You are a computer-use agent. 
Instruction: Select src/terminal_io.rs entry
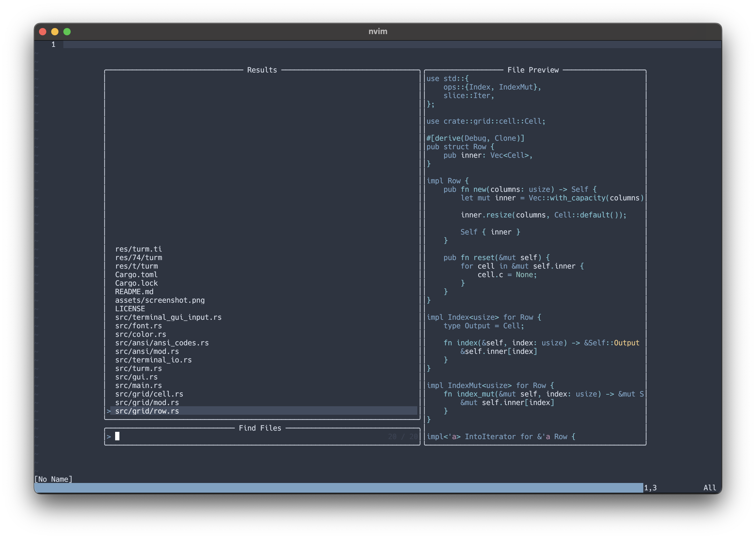coord(154,360)
